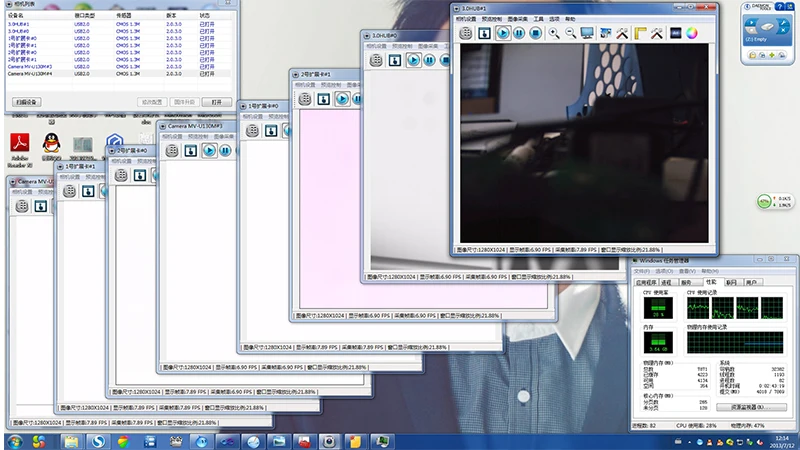800x450 pixels.
Task: Click settings icon in 3.0HUB#0 window
Action: [x=376, y=60]
